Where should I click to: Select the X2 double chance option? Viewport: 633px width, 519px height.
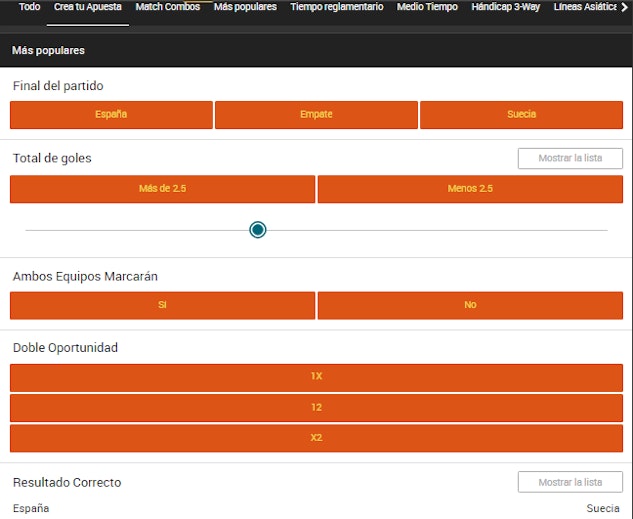coord(316,439)
